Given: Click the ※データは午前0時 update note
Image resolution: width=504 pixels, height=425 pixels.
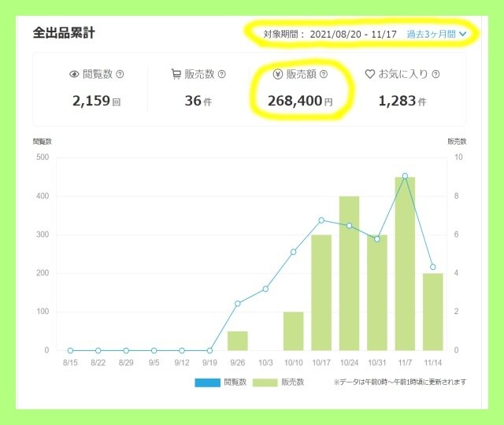Looking at the screenshot, I should point(400,382).
